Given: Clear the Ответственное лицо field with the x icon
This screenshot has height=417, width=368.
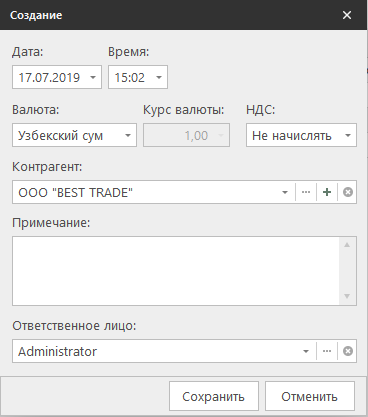Looking at the screenshot, I should pos(348,351).
